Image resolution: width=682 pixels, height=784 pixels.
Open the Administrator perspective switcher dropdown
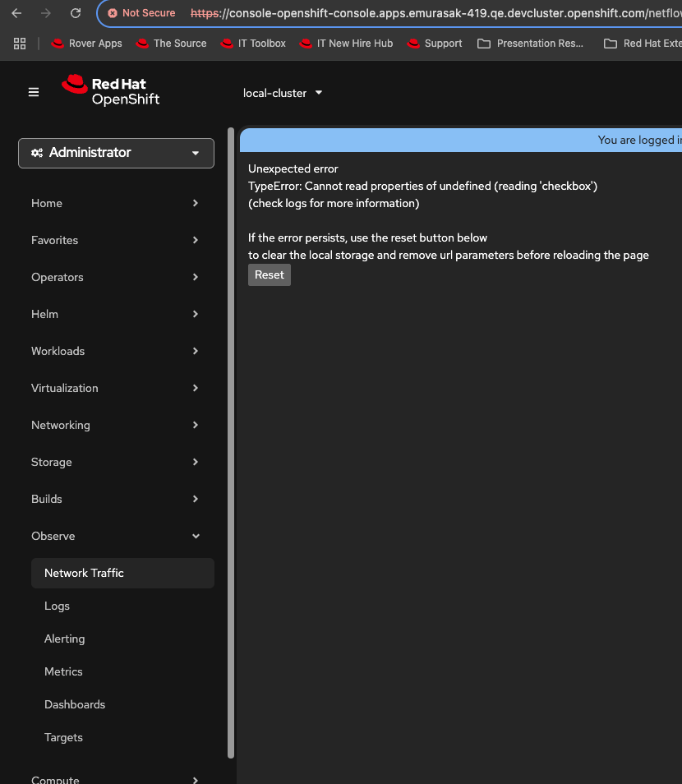click(116, 153)
